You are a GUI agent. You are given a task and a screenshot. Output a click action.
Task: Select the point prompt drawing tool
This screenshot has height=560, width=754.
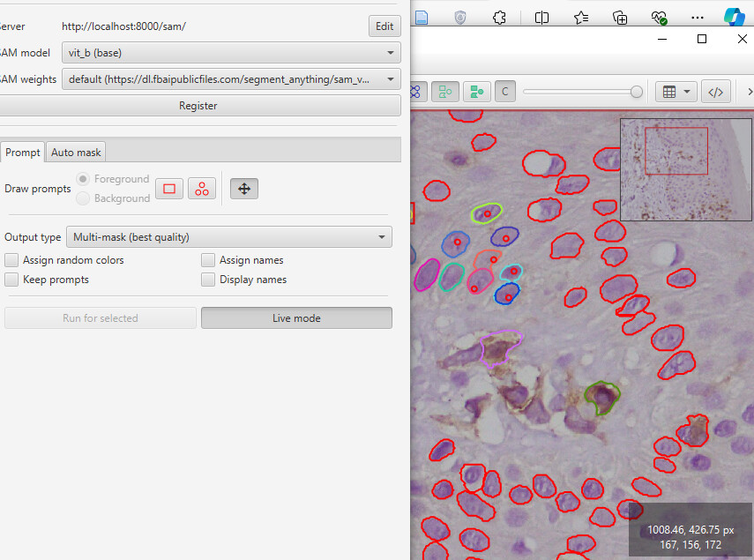[201, 188]
